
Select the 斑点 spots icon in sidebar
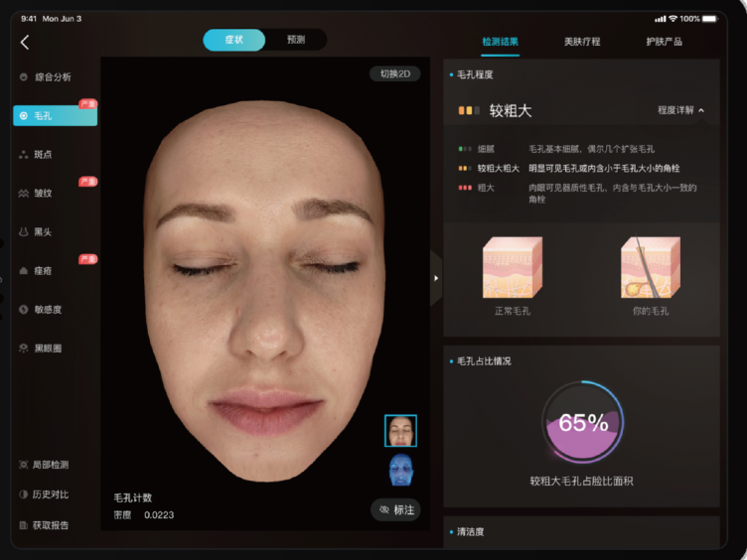[x=24, y=155]
